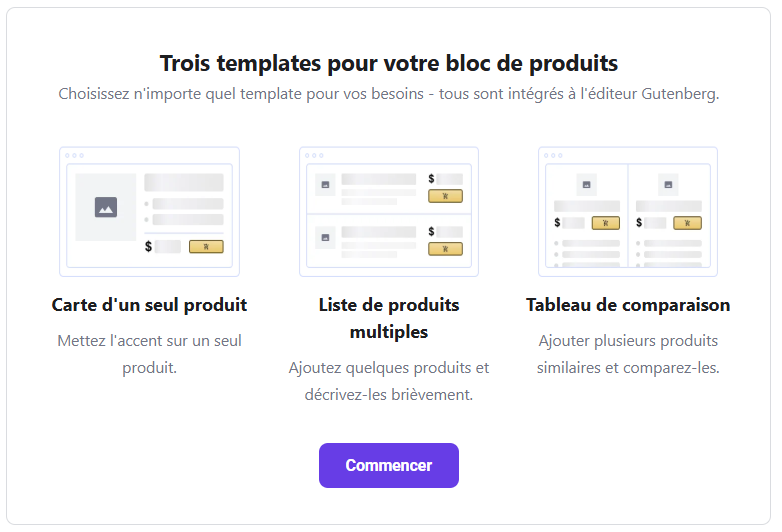Click left column image icon in comparison table
782x532 pixels.
pyautogui.click(x=587, y=184)
